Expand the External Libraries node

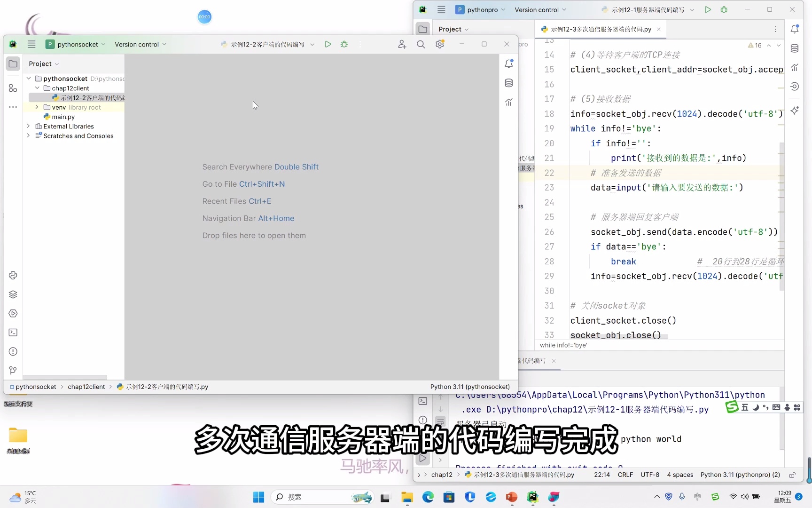tap(29, 126)
